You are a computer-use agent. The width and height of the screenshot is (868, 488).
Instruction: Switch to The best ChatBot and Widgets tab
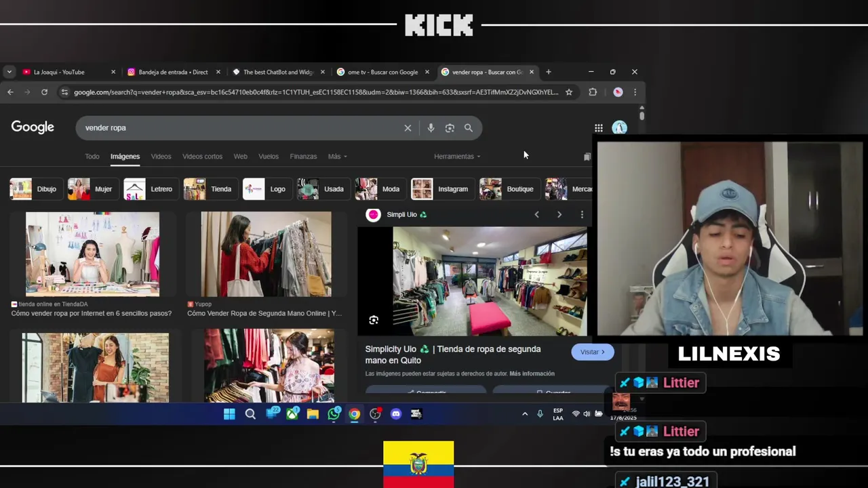coord(278,72)
